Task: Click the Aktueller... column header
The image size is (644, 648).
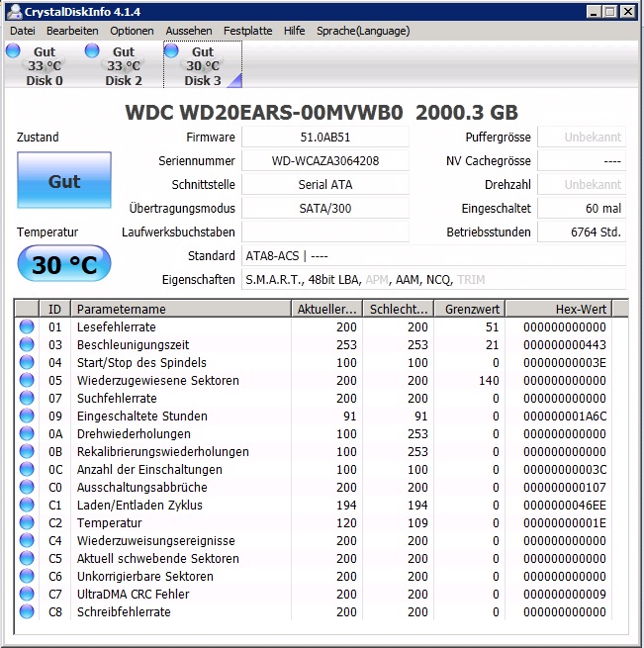Action: [x=327, y=309]
